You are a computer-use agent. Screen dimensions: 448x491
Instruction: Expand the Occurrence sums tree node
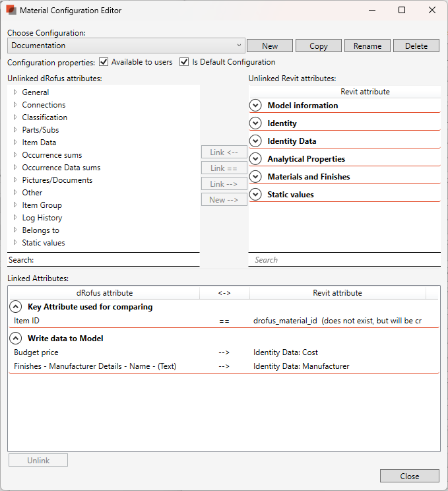point(15,155)
